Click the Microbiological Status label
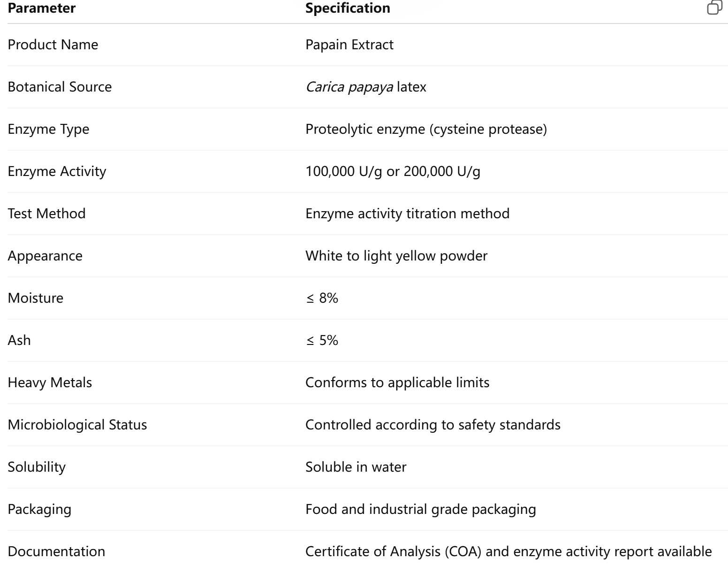The image size is (728, 566). 77,425
